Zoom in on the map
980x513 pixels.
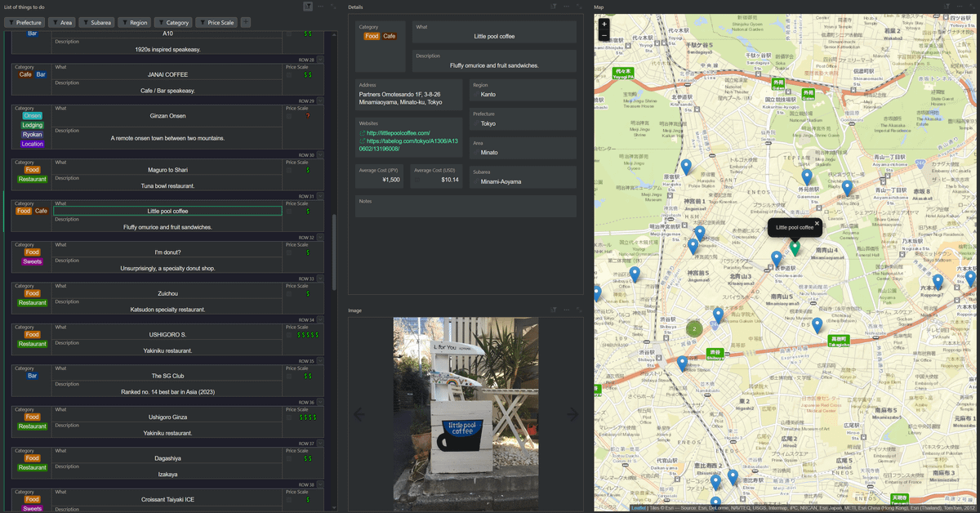(x=604, y=25)
